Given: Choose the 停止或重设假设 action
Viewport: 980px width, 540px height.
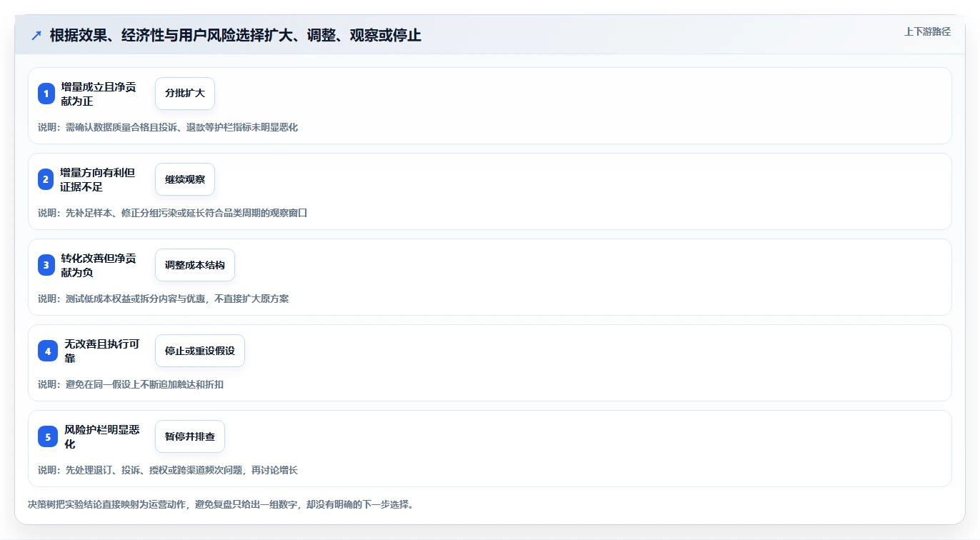Looking at the screenshot, I should [x=200, y=351].
